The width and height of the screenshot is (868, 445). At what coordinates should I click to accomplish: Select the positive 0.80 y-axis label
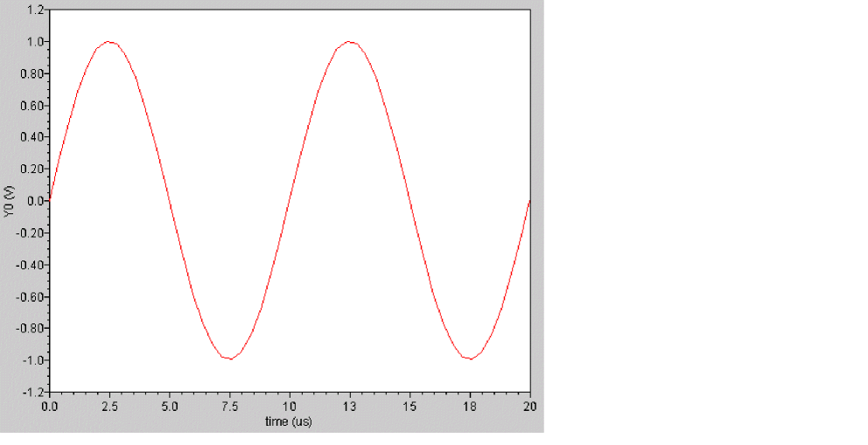[x=32, y=73]
